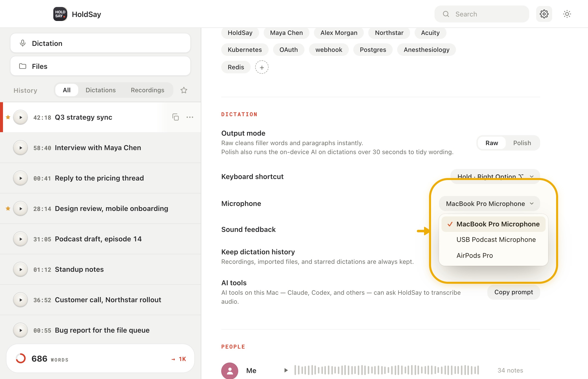Unstar the Q3 strategy sync item
Screen dimensions: 588x379
(8, 117)
